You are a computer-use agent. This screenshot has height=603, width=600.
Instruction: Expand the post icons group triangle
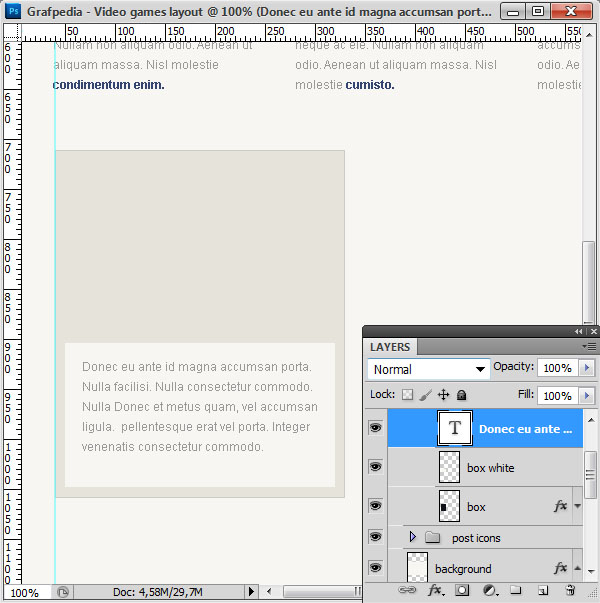click(412, 536)
